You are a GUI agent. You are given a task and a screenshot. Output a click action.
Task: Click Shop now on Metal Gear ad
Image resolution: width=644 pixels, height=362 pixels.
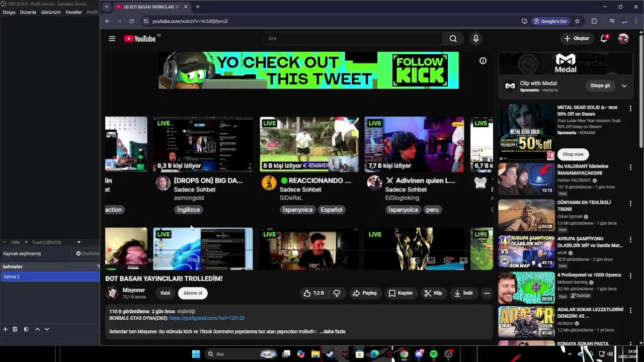click(573, 154)
